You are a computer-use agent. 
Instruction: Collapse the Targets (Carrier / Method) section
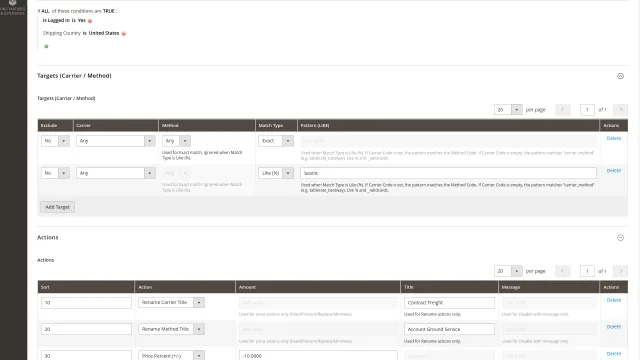620,76
